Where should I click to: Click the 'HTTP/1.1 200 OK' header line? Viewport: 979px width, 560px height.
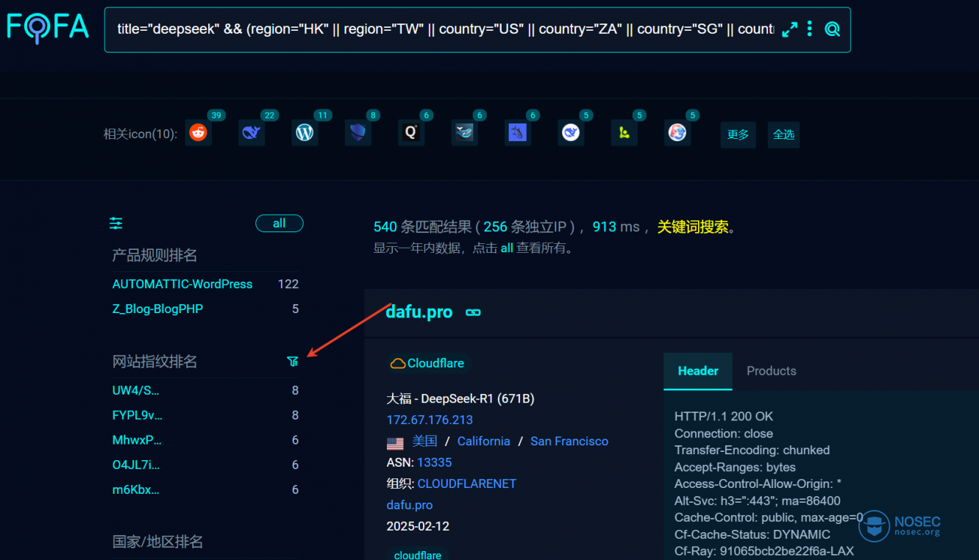724,416
